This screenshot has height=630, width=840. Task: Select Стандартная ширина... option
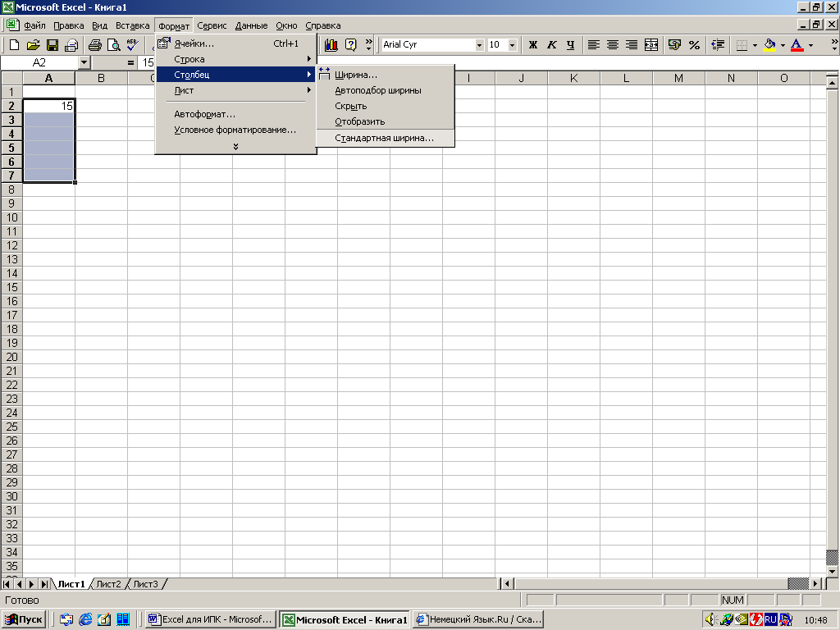point(386,138)
